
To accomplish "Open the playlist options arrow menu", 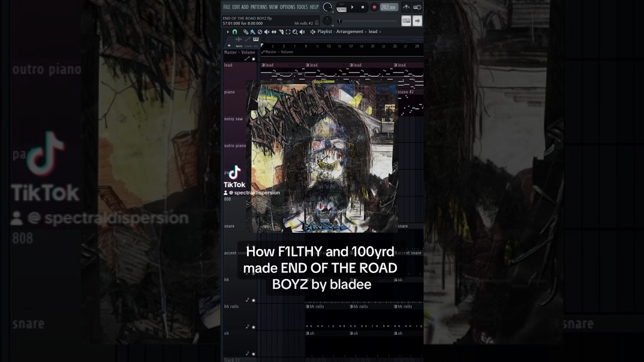I will coord(227,32).
